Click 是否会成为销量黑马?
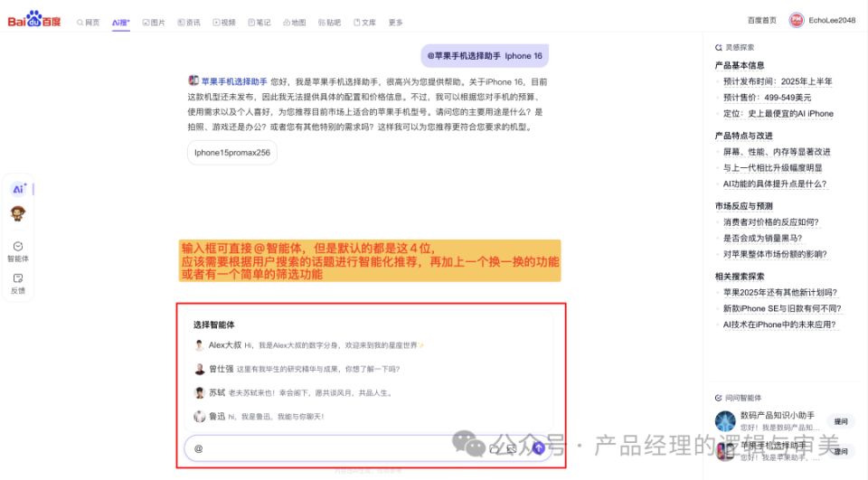The height and width of the screenshot is (480, 868). 762,238
